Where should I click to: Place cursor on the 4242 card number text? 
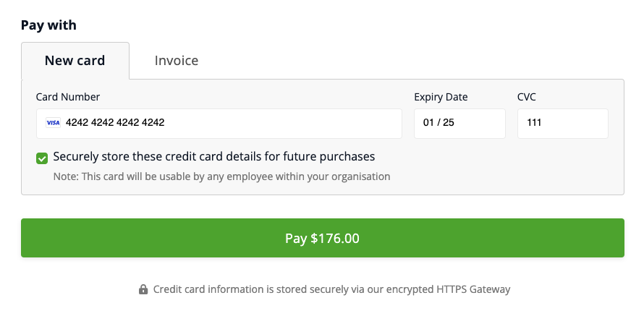115,123
